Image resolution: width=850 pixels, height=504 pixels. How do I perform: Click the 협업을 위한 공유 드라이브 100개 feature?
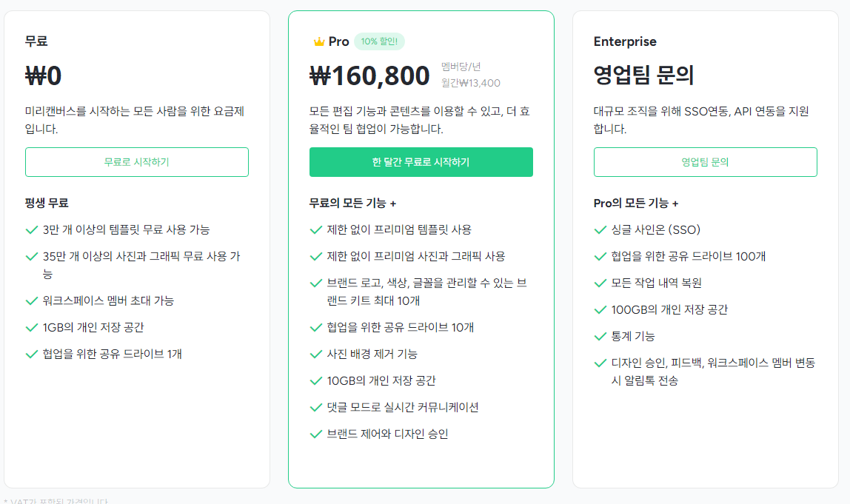pyautogui.click(x=689, y=256)
